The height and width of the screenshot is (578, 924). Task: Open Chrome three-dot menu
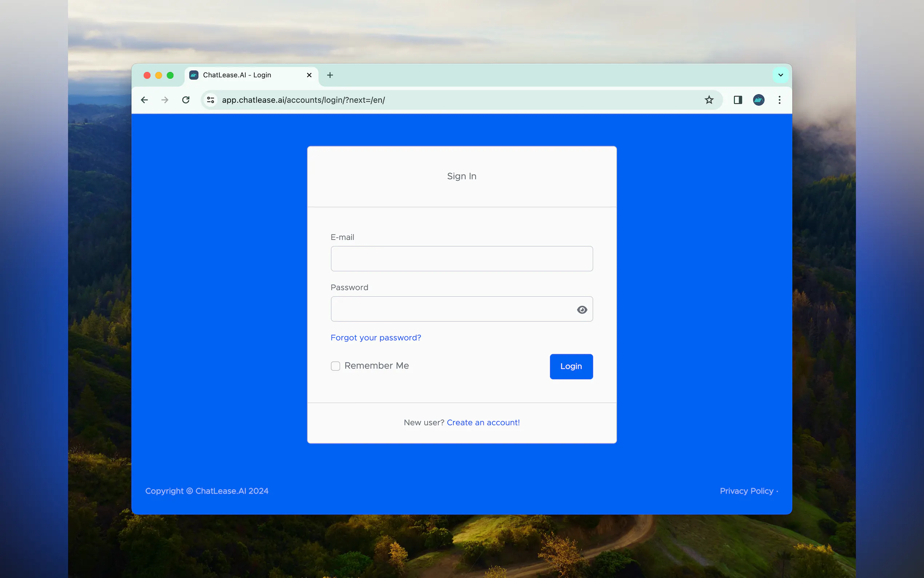[x=780, y=100]
